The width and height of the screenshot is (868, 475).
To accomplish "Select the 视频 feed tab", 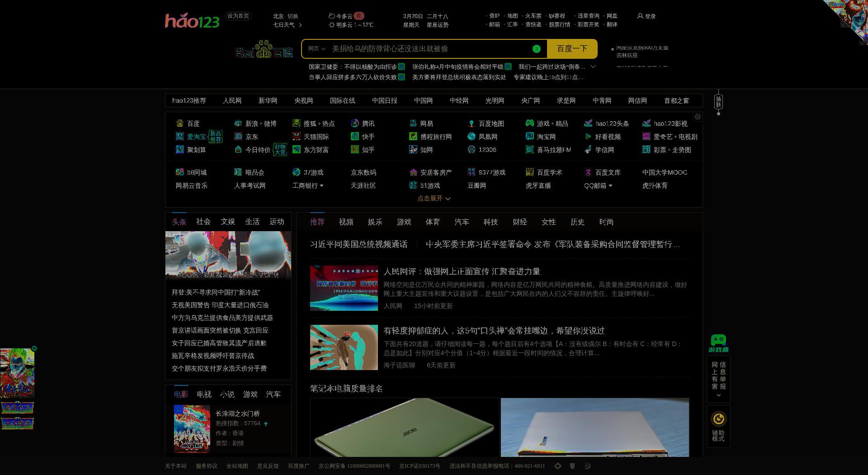I will click(x=346, y=222).
